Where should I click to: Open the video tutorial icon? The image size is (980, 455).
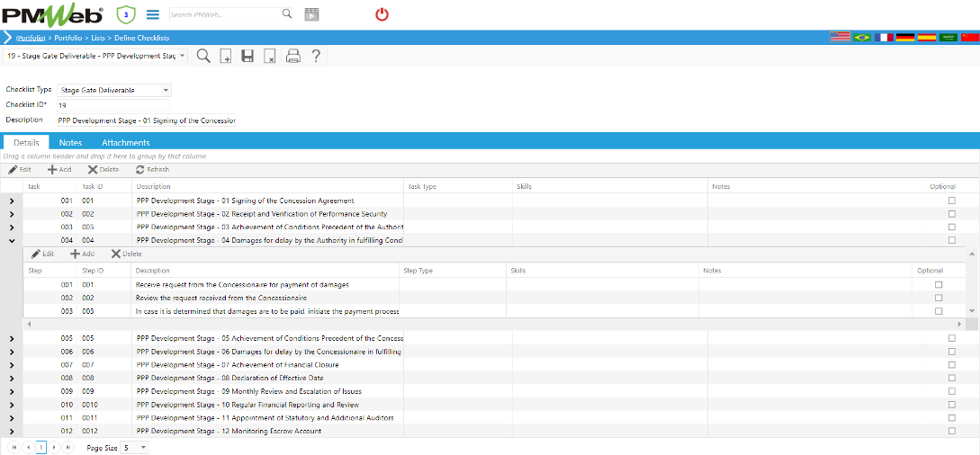311,14
